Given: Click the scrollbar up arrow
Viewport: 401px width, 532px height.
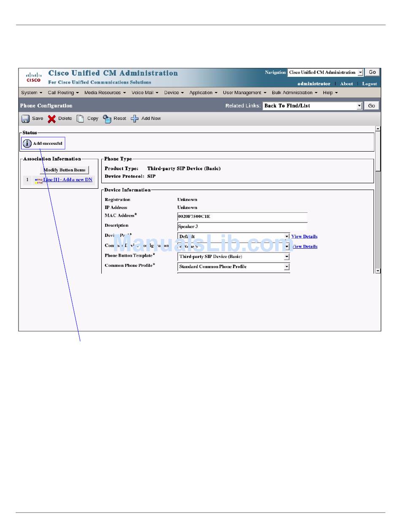Looking at the screenshot, I should (378, 128).
